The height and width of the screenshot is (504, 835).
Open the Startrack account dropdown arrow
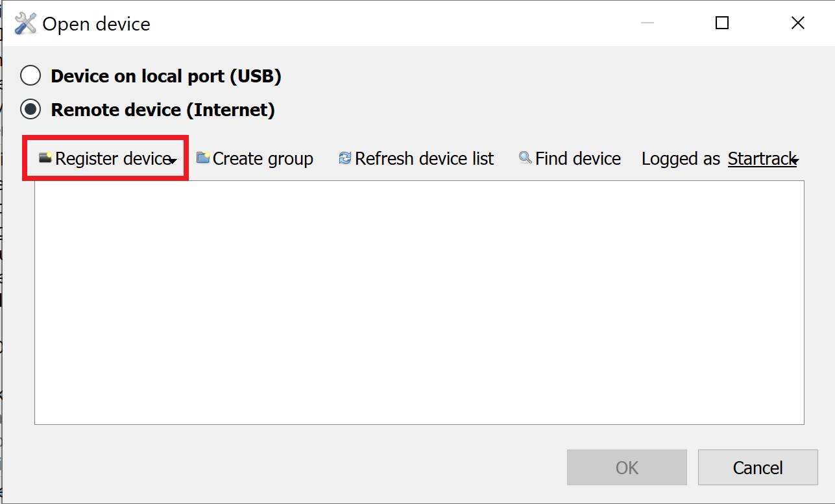(x=795, y=161)
